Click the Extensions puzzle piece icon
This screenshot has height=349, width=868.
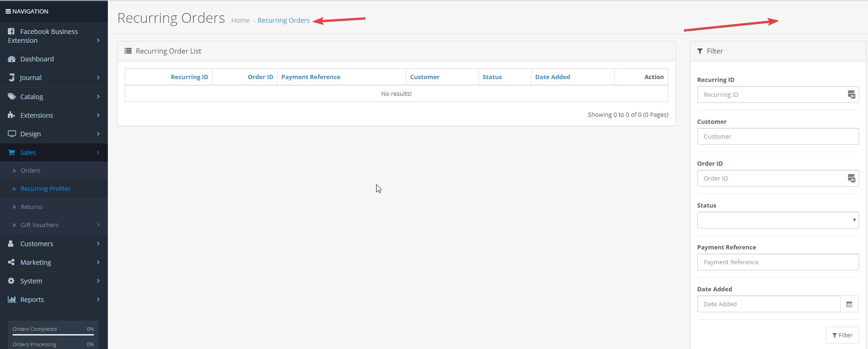coord(12,115)
